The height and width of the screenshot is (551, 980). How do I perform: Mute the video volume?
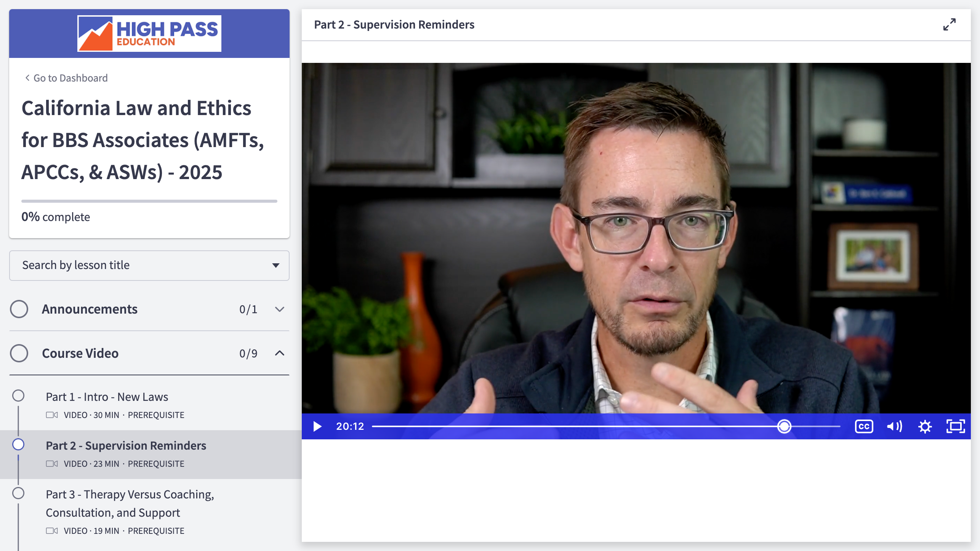[894, 426]
